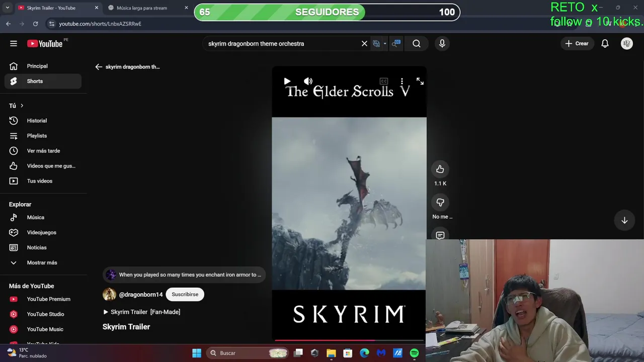Start voice search with microphone icon
The height and width of the screenshot is (362, 644).
coord(442,44)
